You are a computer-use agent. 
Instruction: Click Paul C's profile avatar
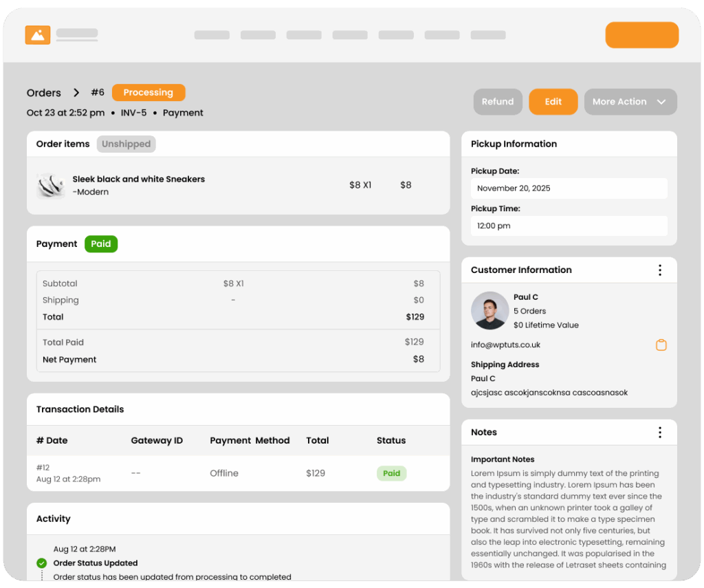489,311
